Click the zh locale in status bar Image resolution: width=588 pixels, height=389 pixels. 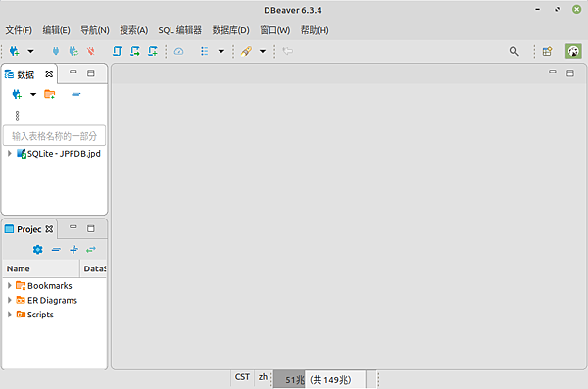tap(263, 377)
